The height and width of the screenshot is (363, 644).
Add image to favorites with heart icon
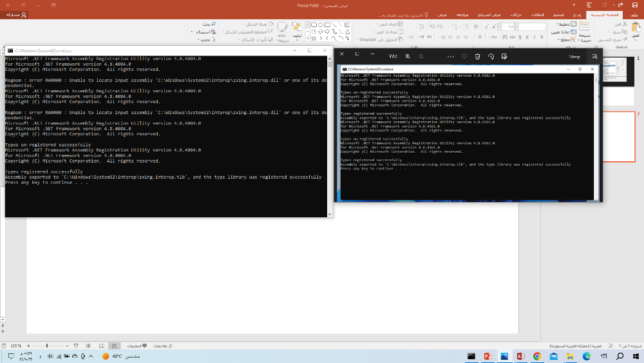tap(464, 56)
